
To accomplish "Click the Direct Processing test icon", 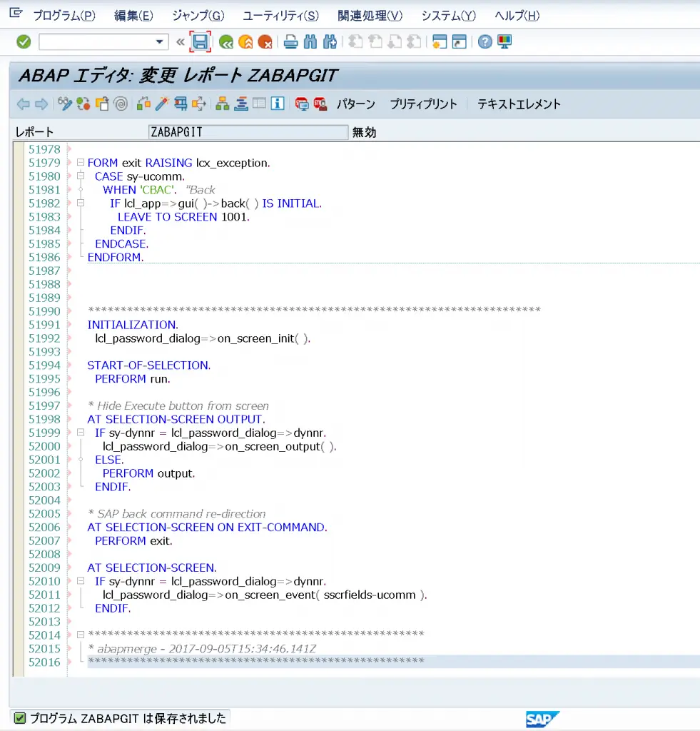I will 181,104.
